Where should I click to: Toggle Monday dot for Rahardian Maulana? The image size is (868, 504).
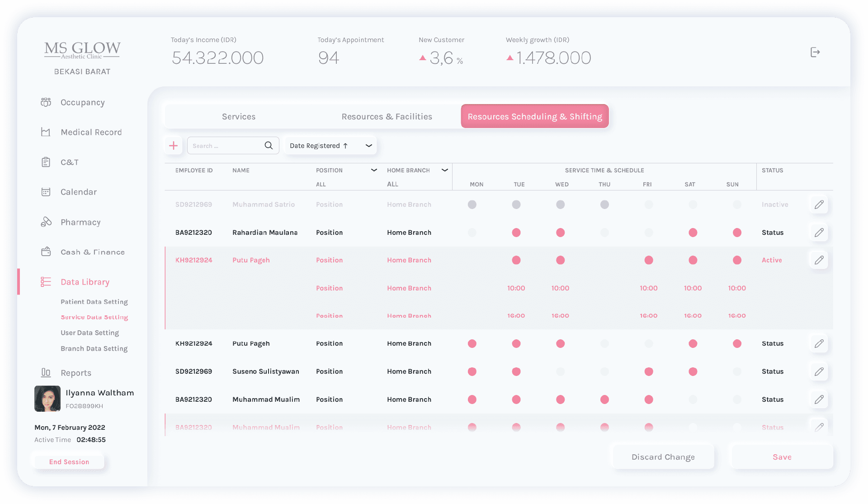point(472,233)
